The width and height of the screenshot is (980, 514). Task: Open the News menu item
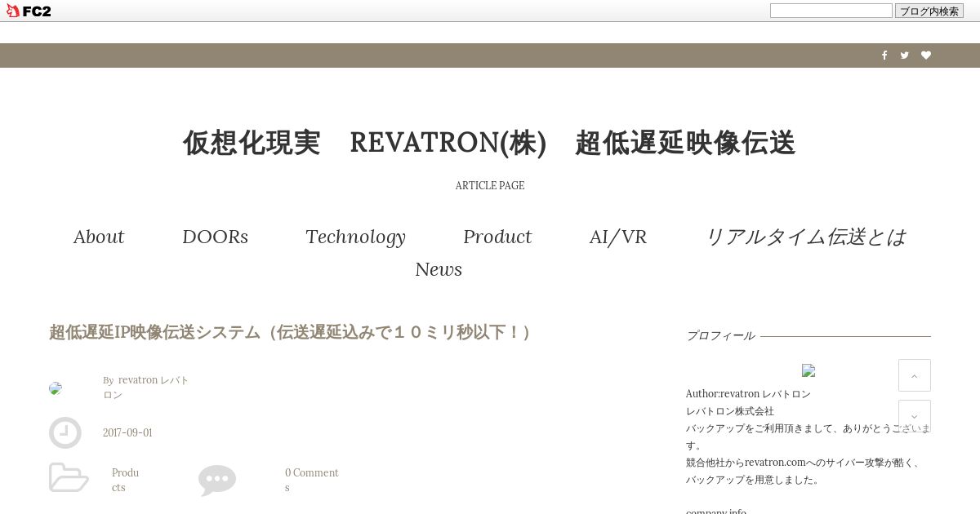[439, 269]
